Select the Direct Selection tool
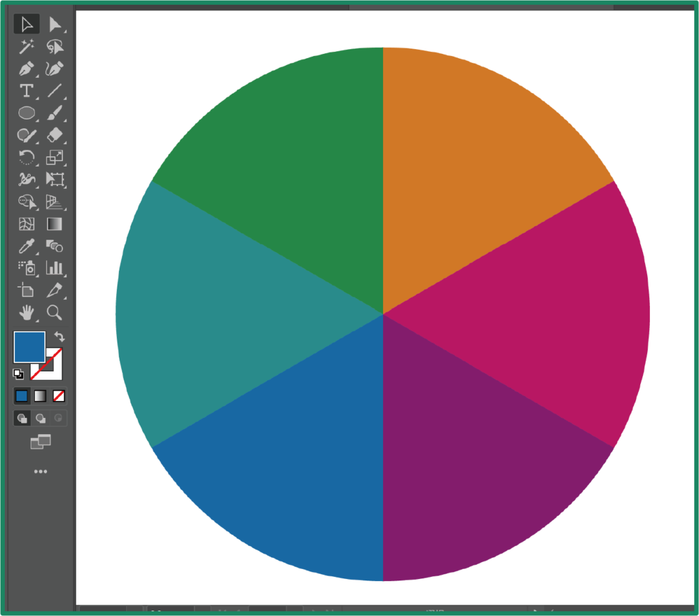 point(55,25)
